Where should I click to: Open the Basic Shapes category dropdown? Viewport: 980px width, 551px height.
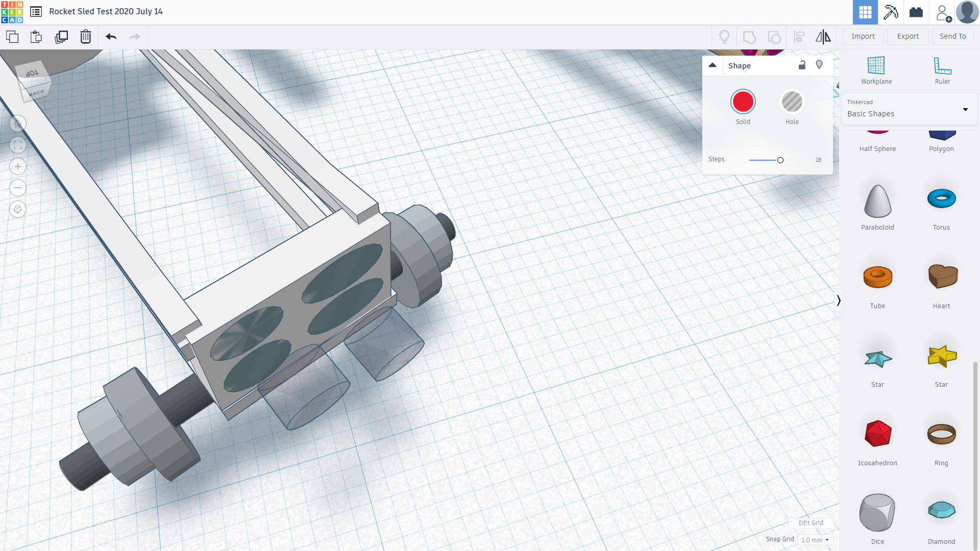click(909, 109)
